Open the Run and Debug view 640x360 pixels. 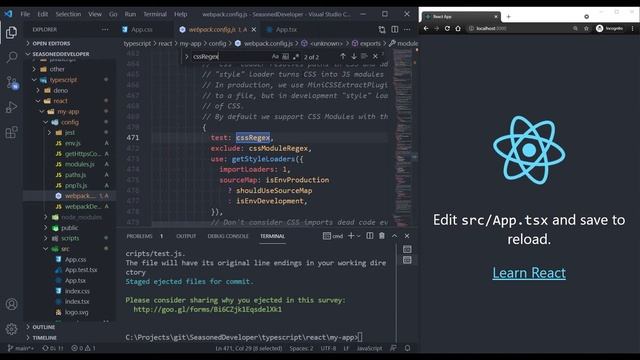coord(11,107)
